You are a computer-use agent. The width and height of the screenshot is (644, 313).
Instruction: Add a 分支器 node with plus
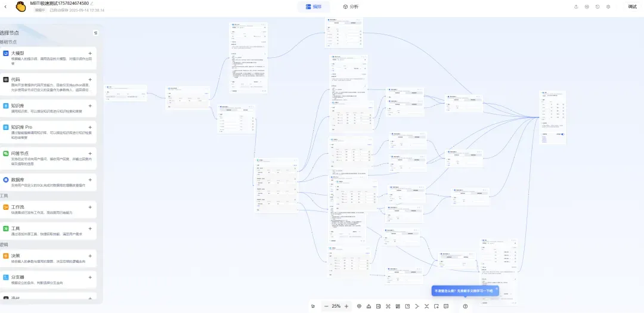90,277
